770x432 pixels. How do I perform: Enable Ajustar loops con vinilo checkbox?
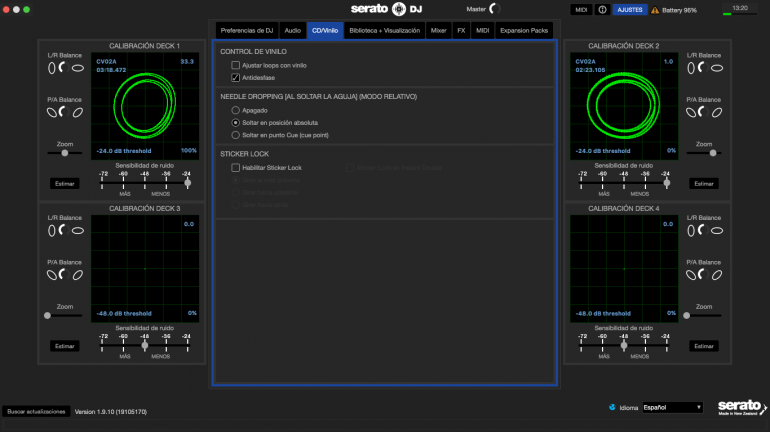235,65
